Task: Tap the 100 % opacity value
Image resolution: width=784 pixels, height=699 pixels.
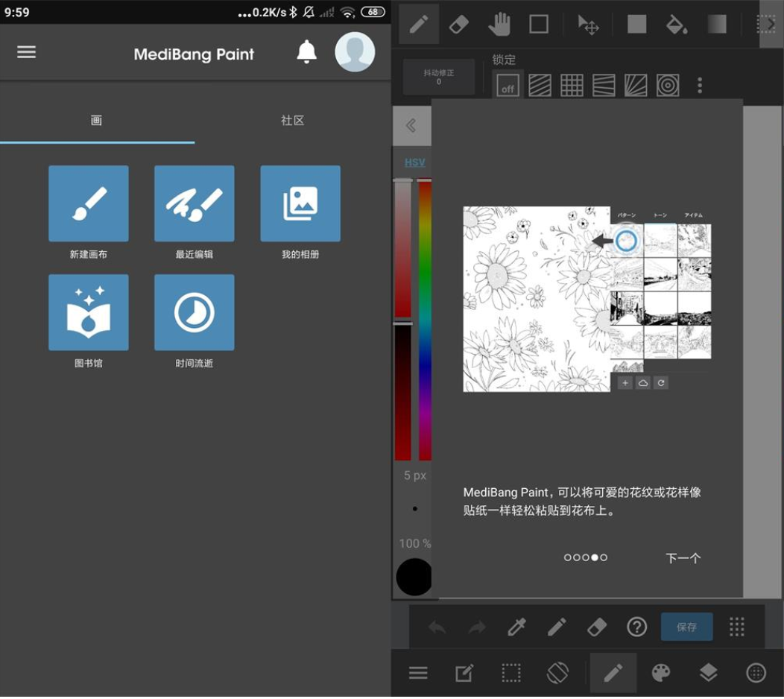Action: point(414,543)
